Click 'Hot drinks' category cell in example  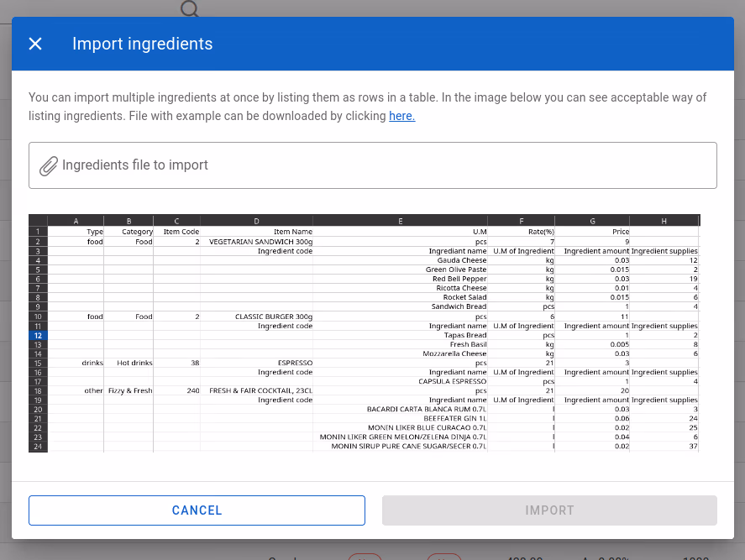[134, 363]
